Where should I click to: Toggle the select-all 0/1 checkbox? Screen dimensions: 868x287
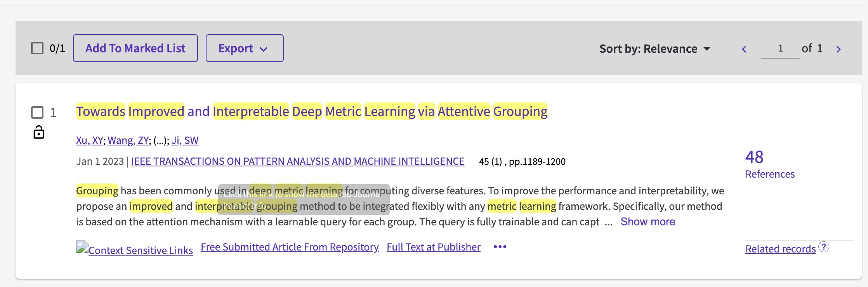[x=37, y=48]
